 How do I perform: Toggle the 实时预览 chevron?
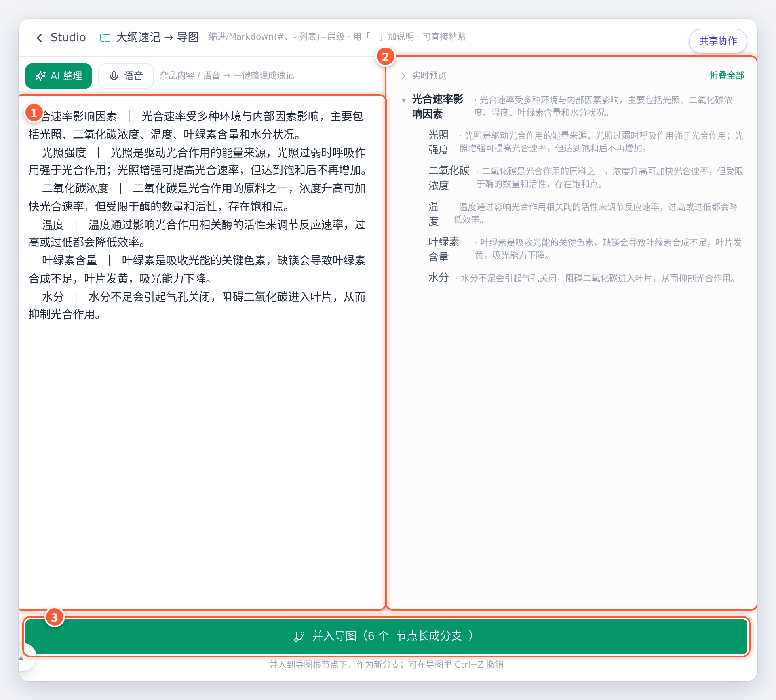point(403,76)
